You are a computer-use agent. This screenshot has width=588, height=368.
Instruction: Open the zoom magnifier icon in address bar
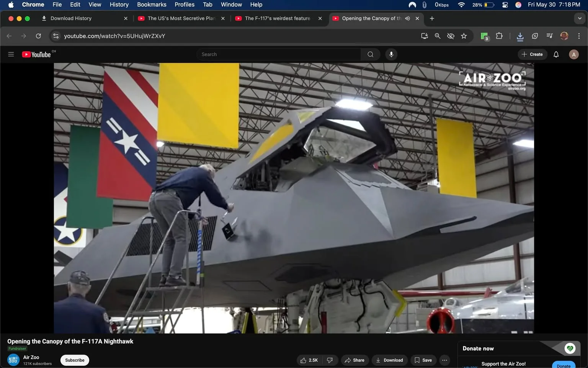(x=438, y=36)
